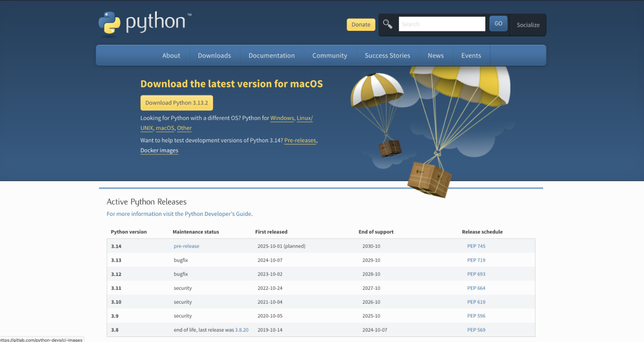This screenshot has height=342, width=644.
Task: Open the 3.8.20 last release link
Action: click(241, 330)
